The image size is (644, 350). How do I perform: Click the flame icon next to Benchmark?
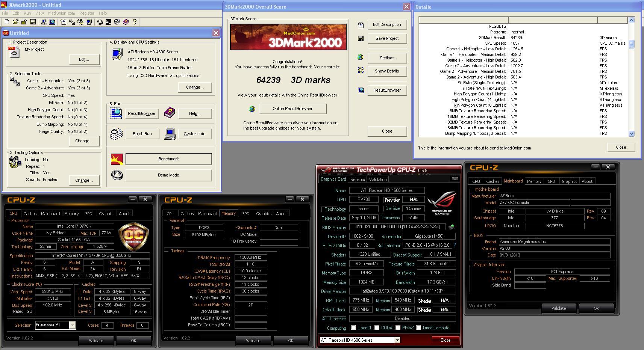tap(117, 159)
